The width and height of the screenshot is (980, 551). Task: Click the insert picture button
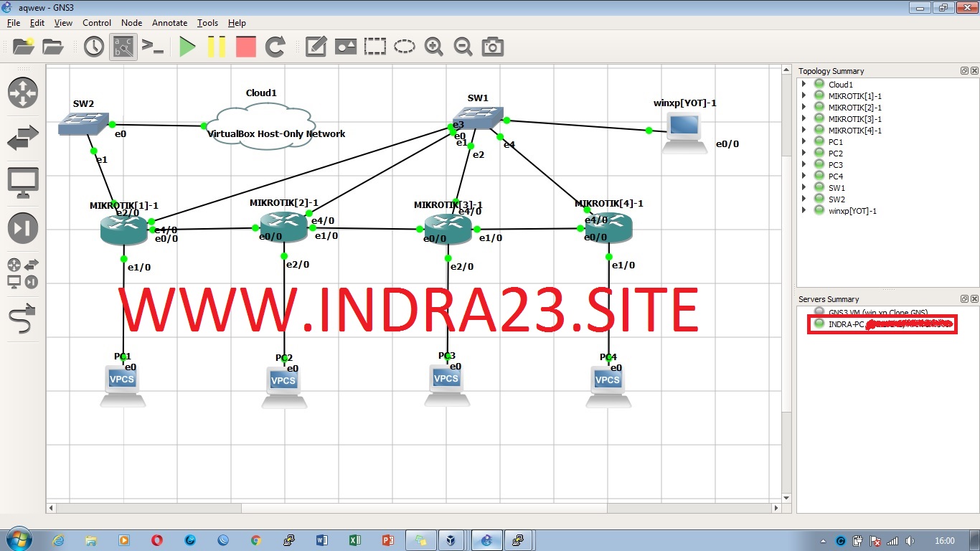(346, 47)
